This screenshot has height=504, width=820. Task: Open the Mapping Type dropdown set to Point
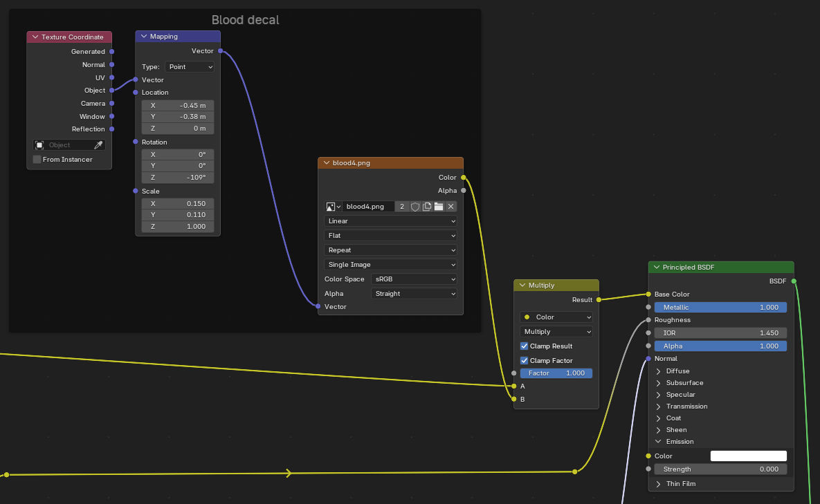190,67
